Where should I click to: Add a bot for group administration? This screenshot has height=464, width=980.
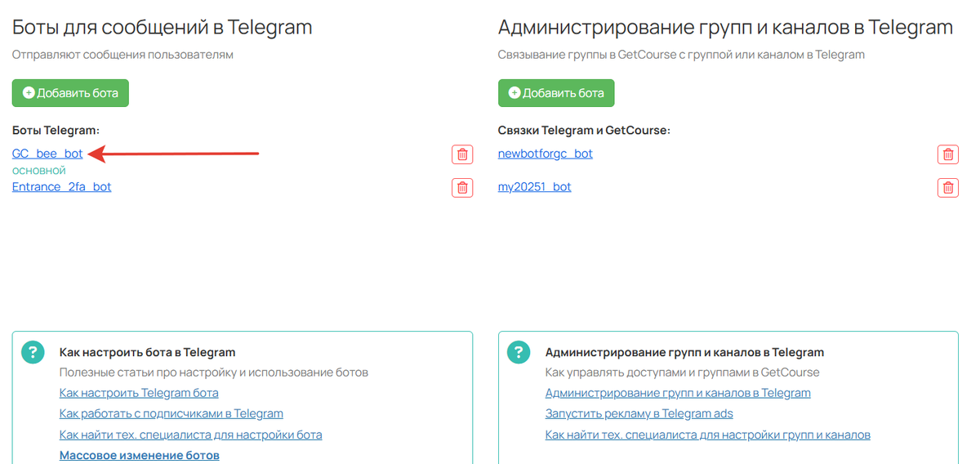556,93
